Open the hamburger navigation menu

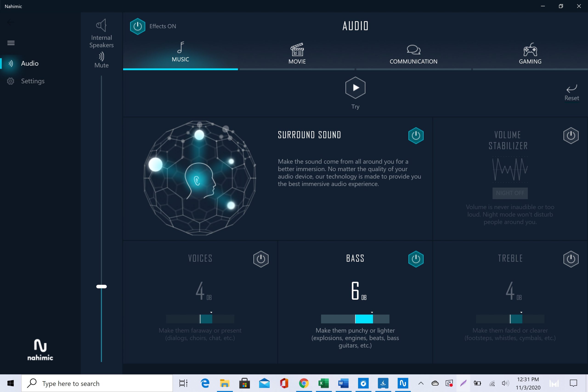tap(11, 43)
